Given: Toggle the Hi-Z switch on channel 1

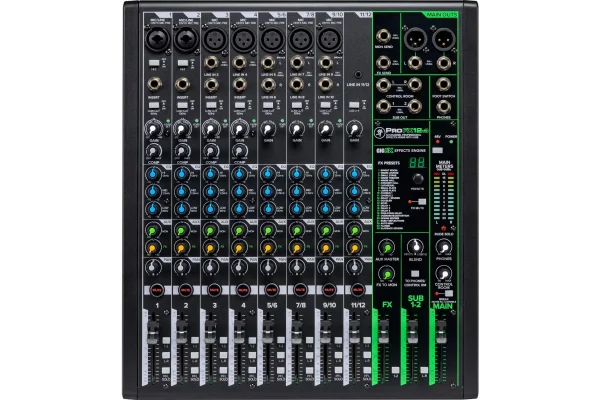Looking at the screenshot, I should [x=154, y=63].
